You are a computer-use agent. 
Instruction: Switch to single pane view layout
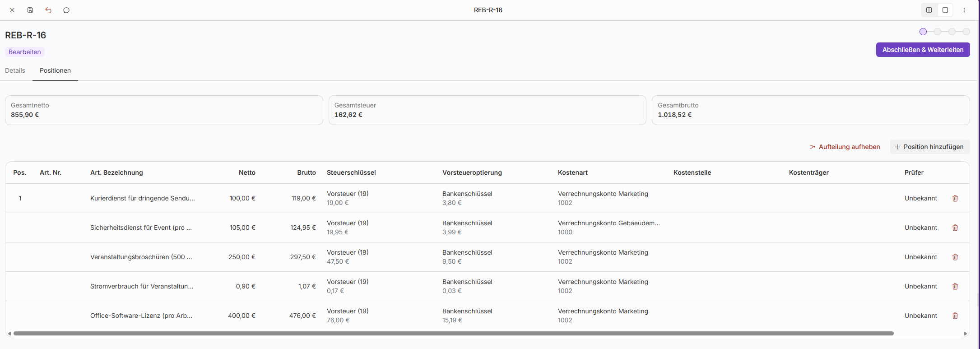[x=945, y=10]
